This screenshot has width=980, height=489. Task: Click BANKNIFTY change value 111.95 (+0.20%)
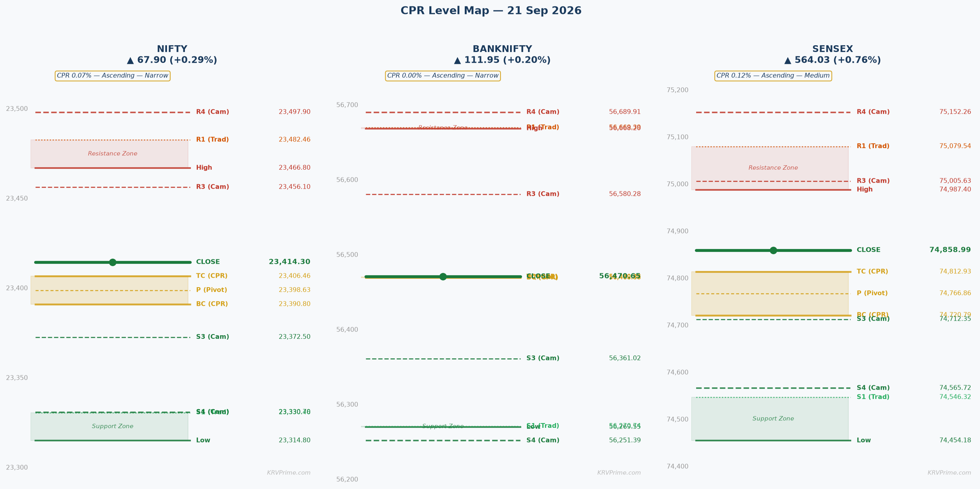(x=502, y=60)
